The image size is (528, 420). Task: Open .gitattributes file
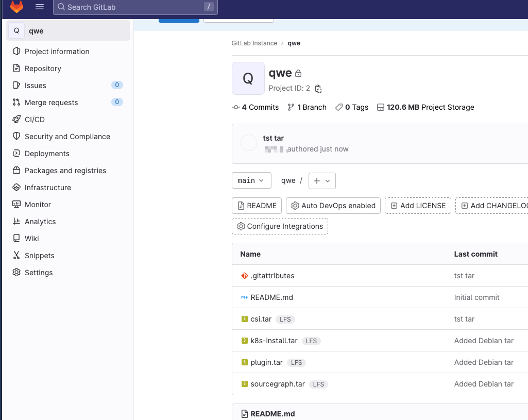click(272, 276)
